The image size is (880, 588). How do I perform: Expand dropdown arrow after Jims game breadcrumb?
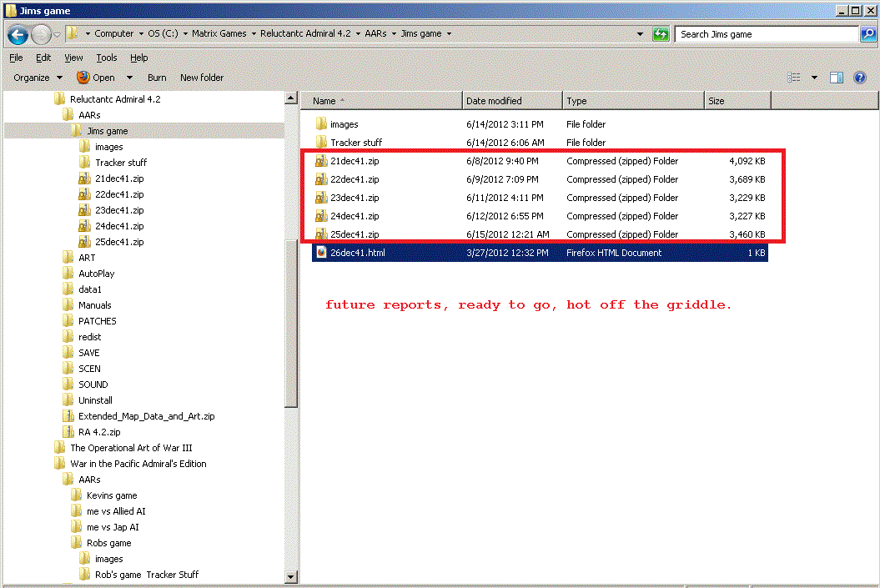point(449,33)
